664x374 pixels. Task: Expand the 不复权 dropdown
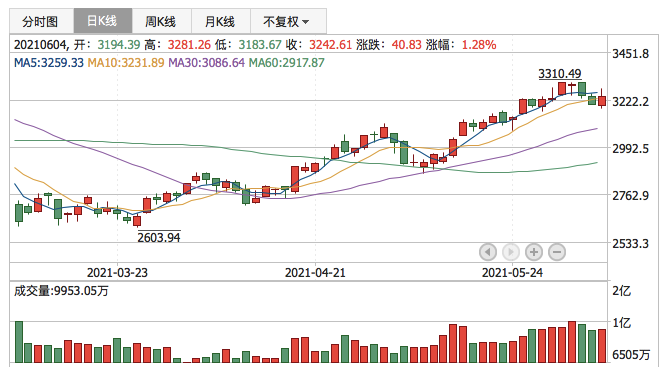click(x=288, y=21)
